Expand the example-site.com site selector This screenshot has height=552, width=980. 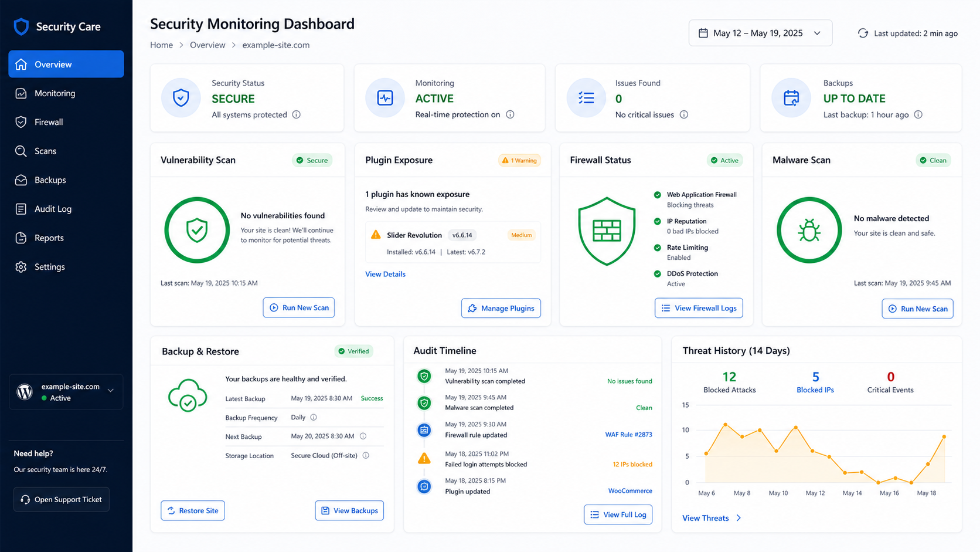point(66,391)
